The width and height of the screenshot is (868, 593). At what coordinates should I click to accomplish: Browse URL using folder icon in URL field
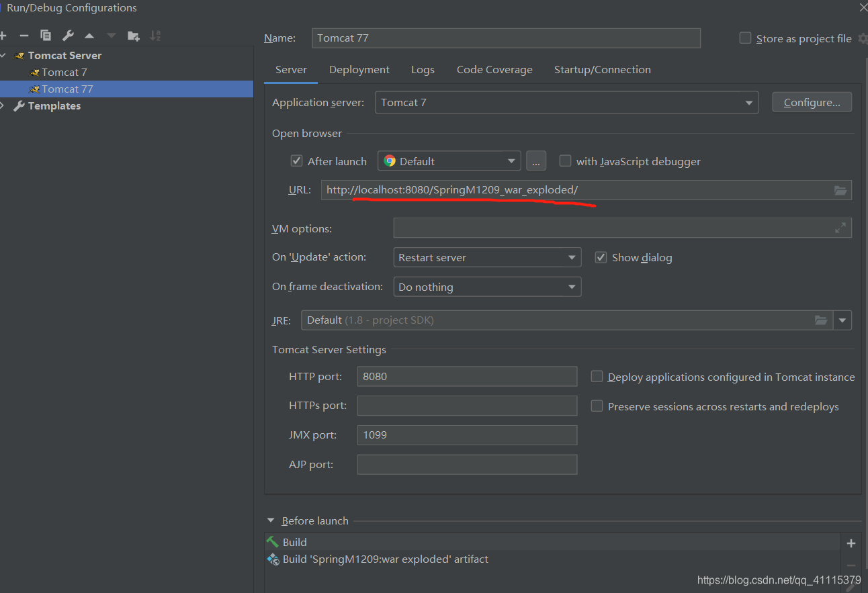point(840,190)
